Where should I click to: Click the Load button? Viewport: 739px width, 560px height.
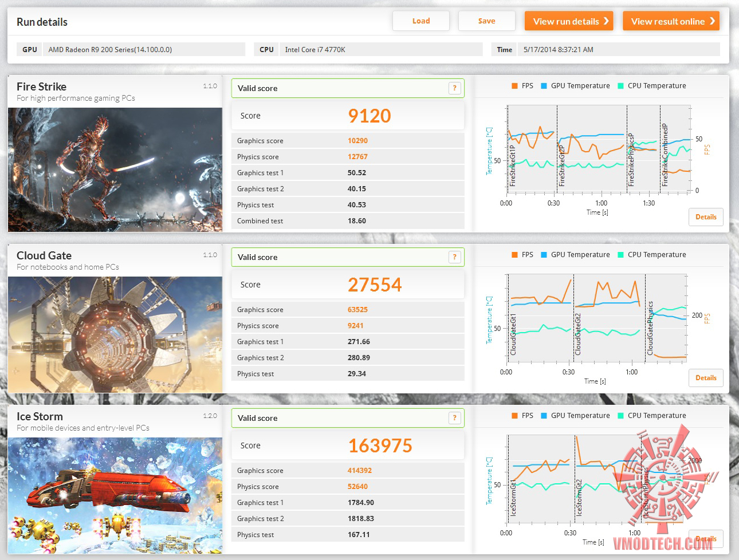(421, 21)
